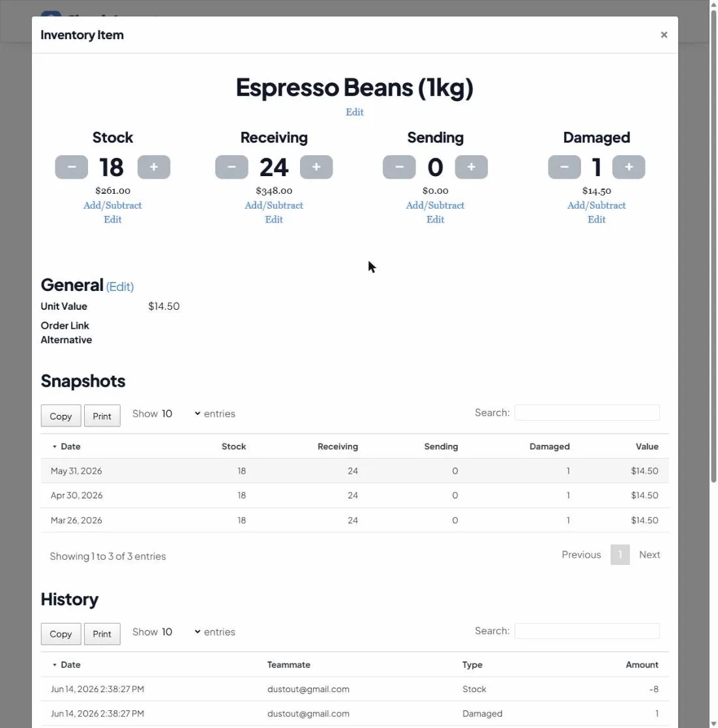Sort History by Teammate column

pos(289,665)
